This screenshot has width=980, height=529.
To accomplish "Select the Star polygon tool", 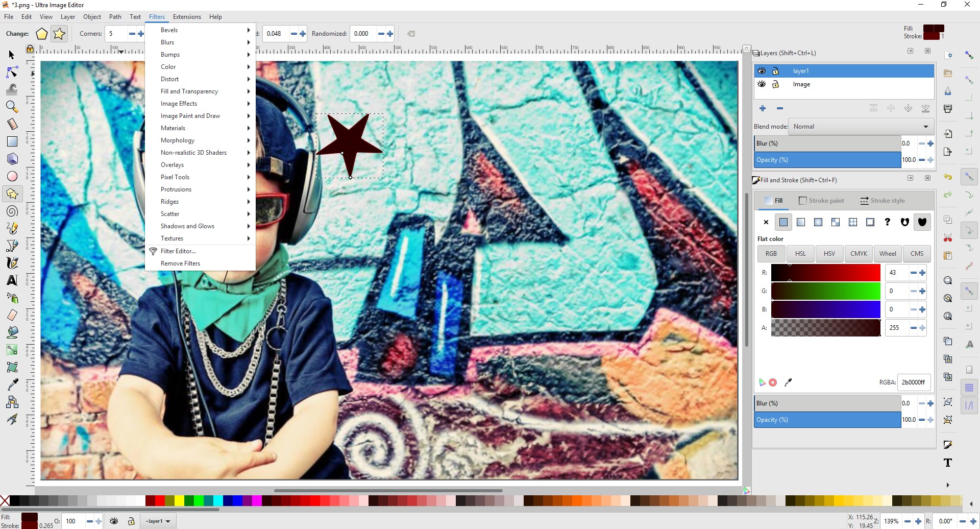I will [x=12, y=194].
